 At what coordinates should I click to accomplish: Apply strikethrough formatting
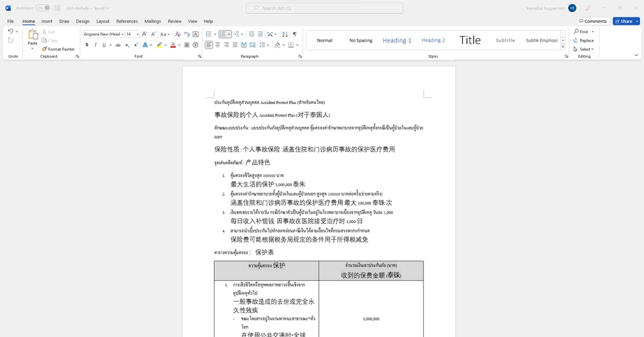[x=118, y=45]
